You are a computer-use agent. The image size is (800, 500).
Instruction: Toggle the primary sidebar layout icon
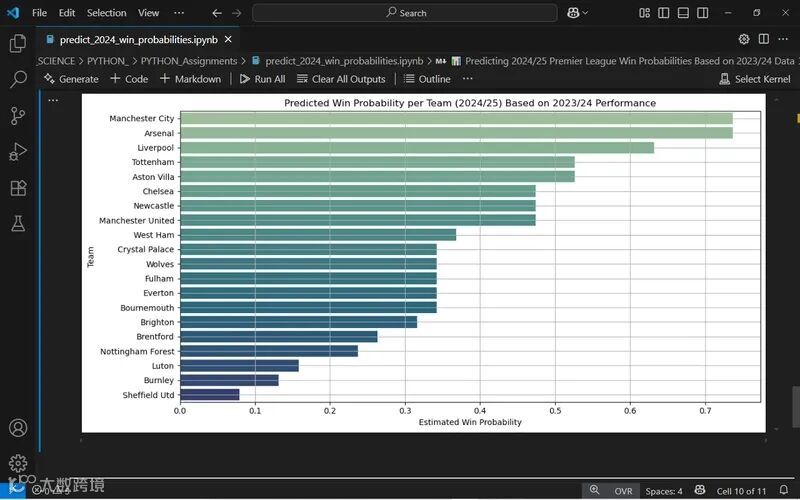pos(663,13)
